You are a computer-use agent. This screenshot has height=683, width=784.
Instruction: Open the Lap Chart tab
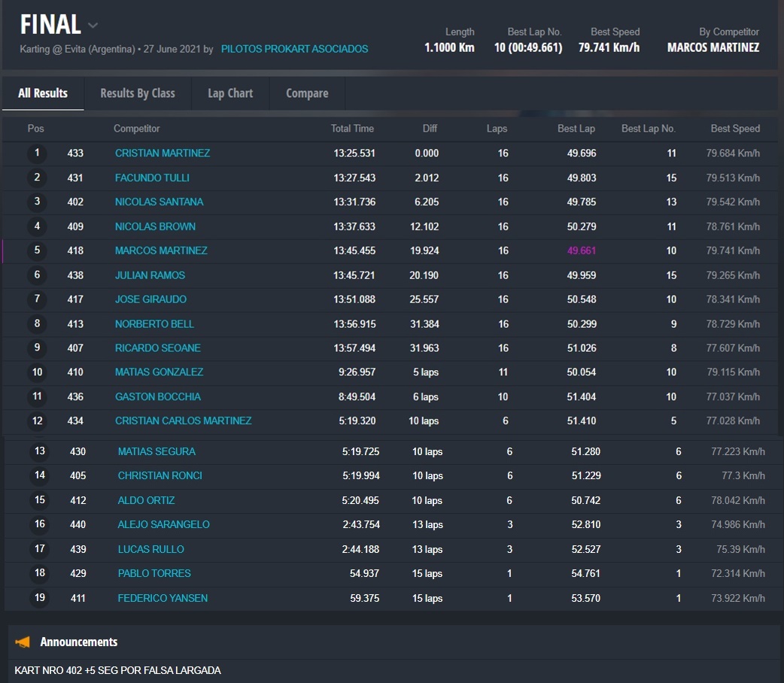click(230, 93)
